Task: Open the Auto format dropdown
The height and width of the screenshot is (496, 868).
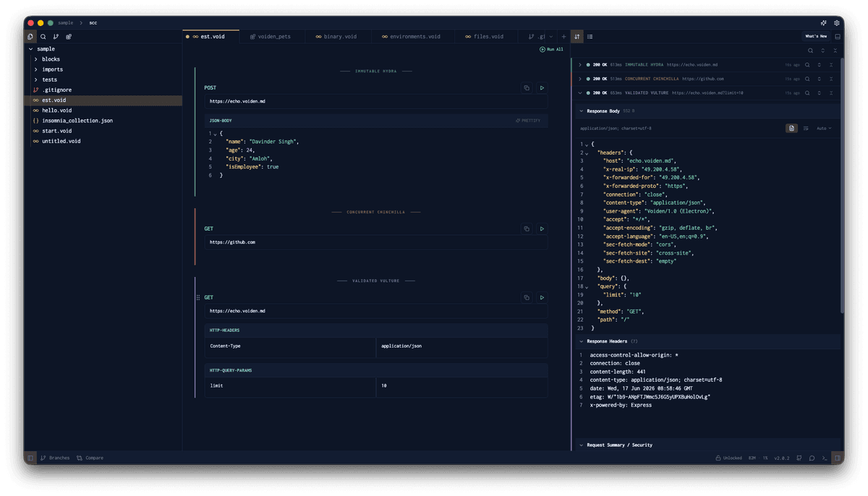Action: point(824,128)
